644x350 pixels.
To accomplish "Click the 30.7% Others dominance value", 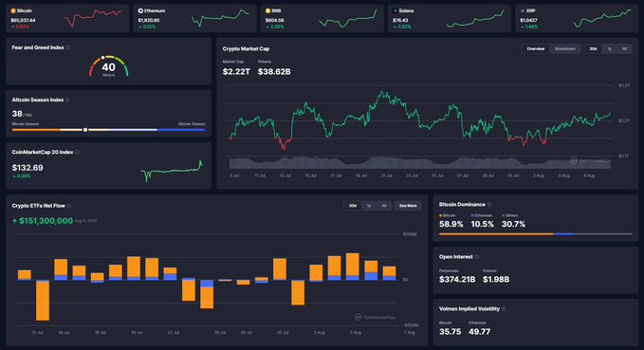I will click(513, 224).
